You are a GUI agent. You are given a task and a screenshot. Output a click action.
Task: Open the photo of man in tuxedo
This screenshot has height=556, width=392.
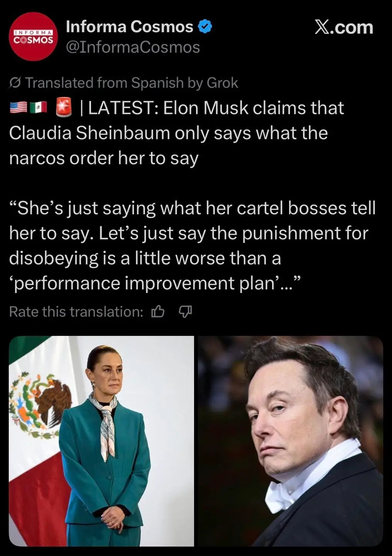[x=291, y=441]
